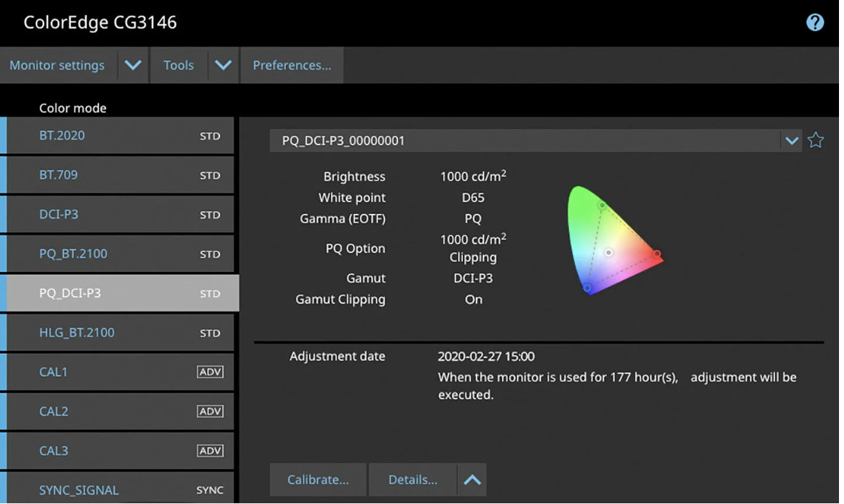Screen dimensions: 844x504
Task: Click the ColorEdge CG3146 title
Action: [x=100, y=23]
